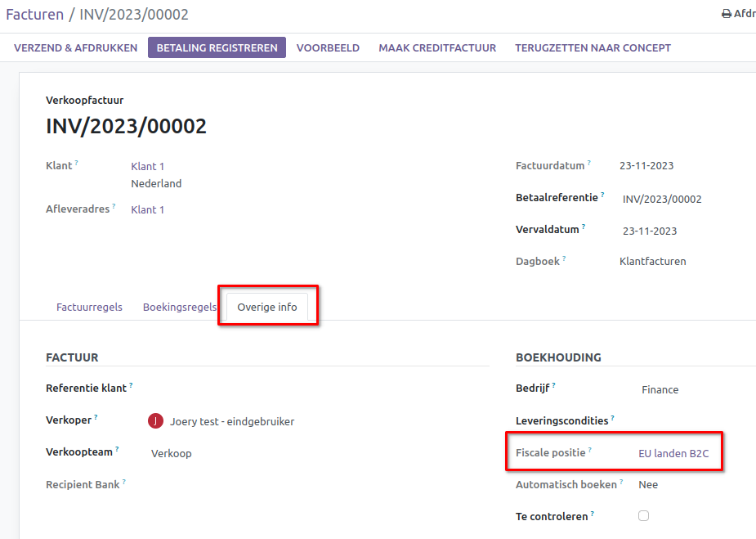The height and width of the screenshot is (539, 756).
Task: Switch to the Boekingsregels tab
Action: tap(179, 307)
